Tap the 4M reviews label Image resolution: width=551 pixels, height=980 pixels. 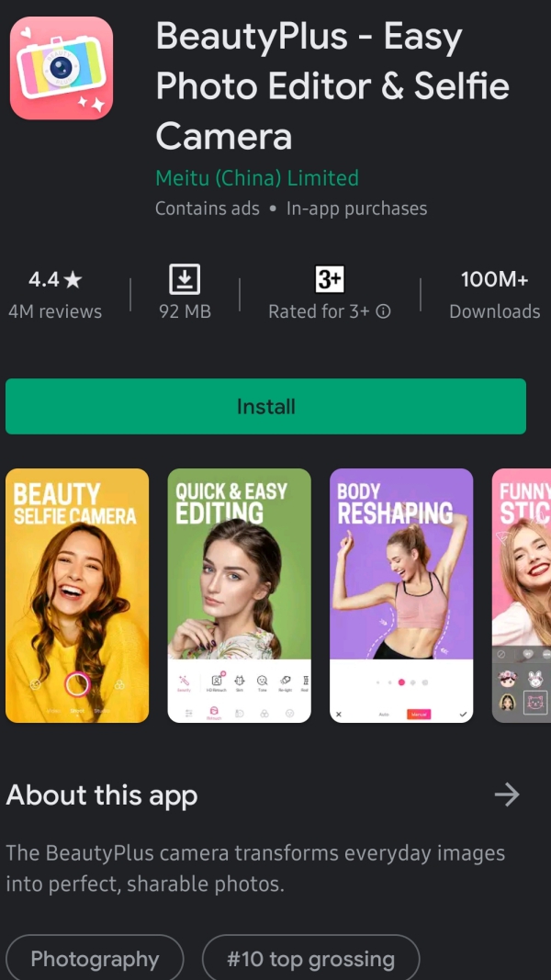tap(55, 311)
